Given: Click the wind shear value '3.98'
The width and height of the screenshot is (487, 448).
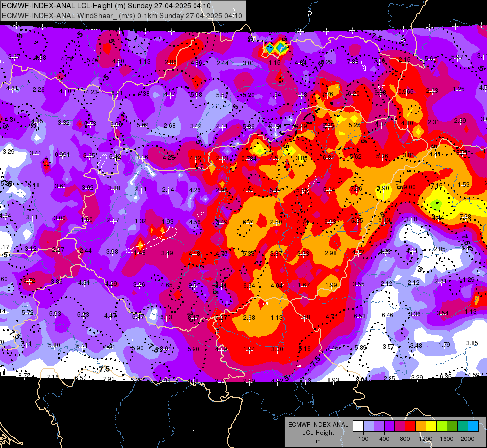Looking at the screenshot, I should tap(112, 251).
